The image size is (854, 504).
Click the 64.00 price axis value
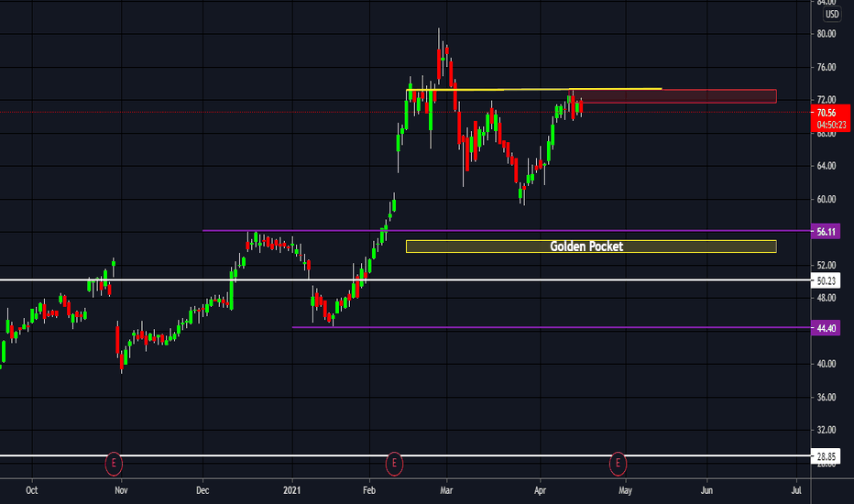click(827, 166)
